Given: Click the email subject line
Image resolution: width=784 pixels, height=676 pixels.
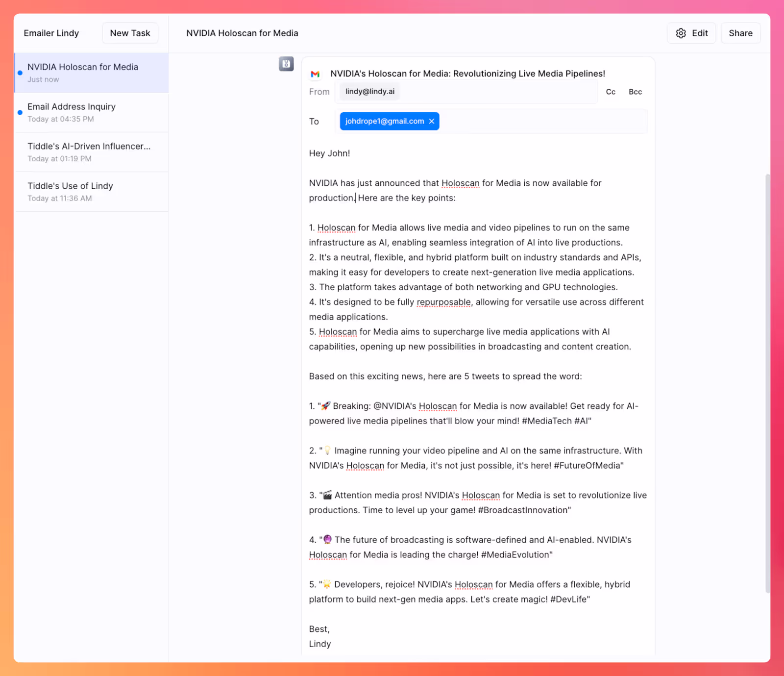Looking at the screenshot, I should point(467,74).
